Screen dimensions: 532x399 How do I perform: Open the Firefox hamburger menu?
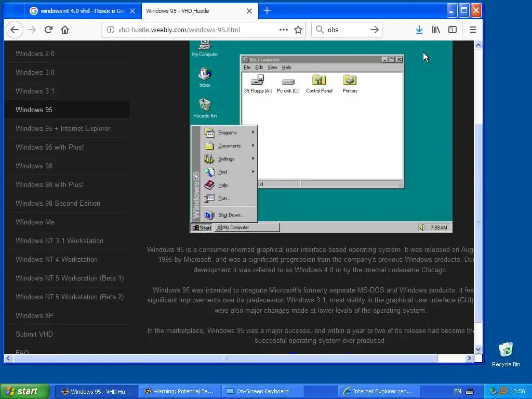[x=473, y=30]
